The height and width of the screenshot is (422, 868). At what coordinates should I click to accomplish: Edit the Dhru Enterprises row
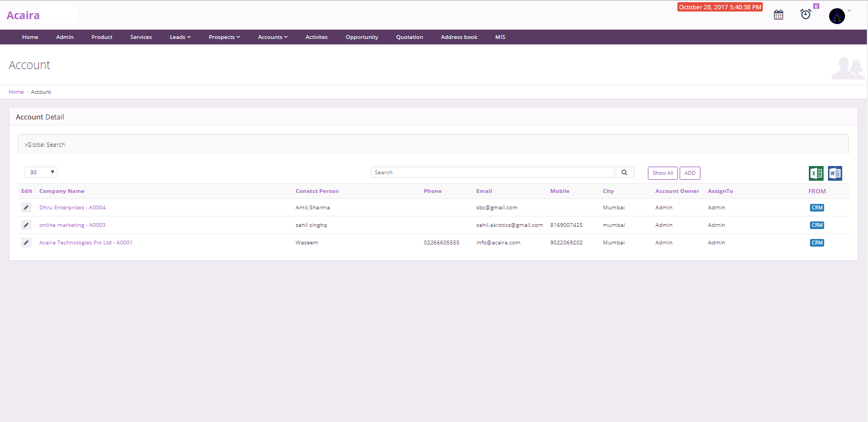click(26, 208)
